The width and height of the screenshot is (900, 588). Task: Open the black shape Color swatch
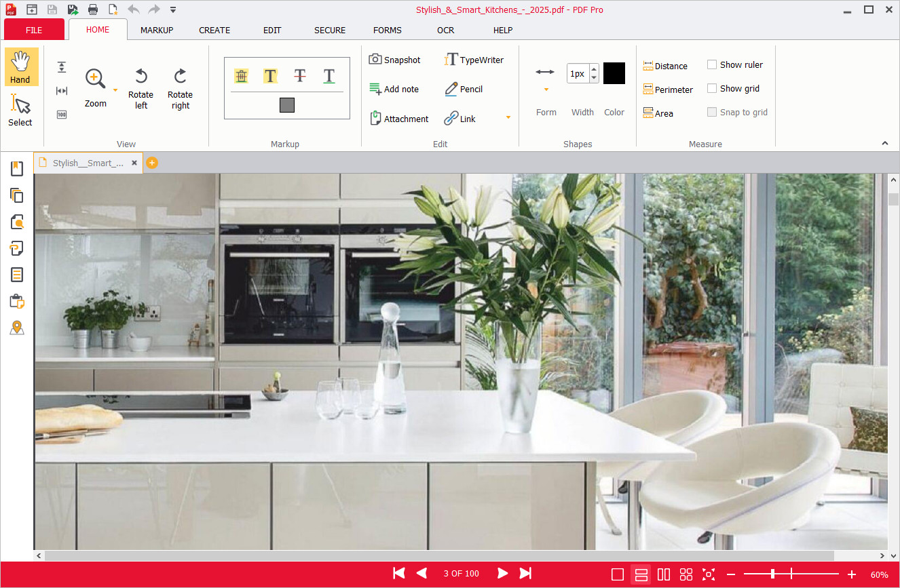click(x=614, y=73)
